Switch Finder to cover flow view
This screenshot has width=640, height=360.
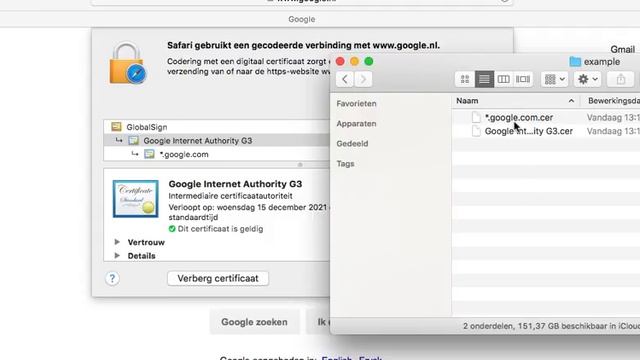coord(523,79)
